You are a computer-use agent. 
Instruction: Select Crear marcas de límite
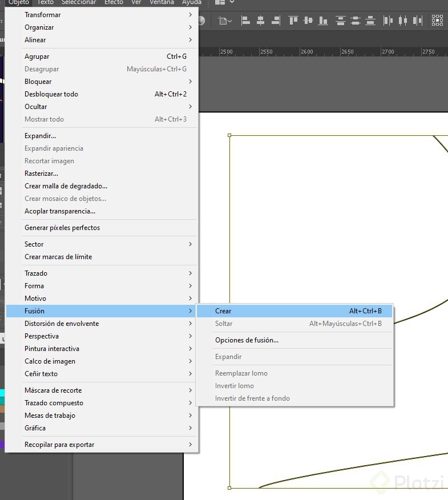pyautogui.click(x=102, y=257)
